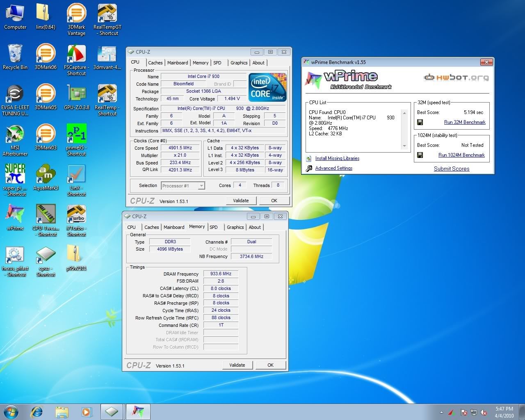Switch to SPD tab in upper CPU-Z
The image size is (525, 420).
217,63
